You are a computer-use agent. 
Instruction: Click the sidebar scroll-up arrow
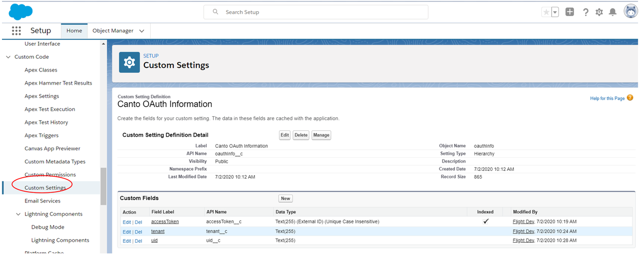click(x=103, y=44)
